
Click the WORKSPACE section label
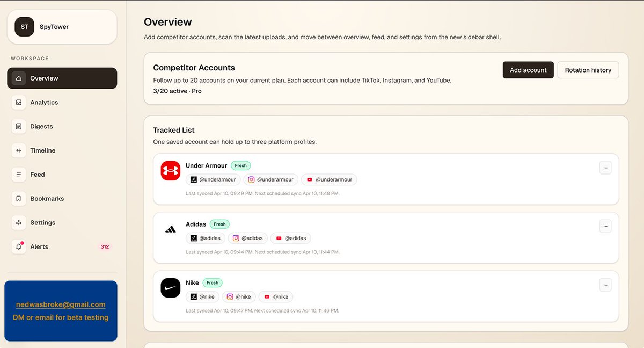[30, 59]
